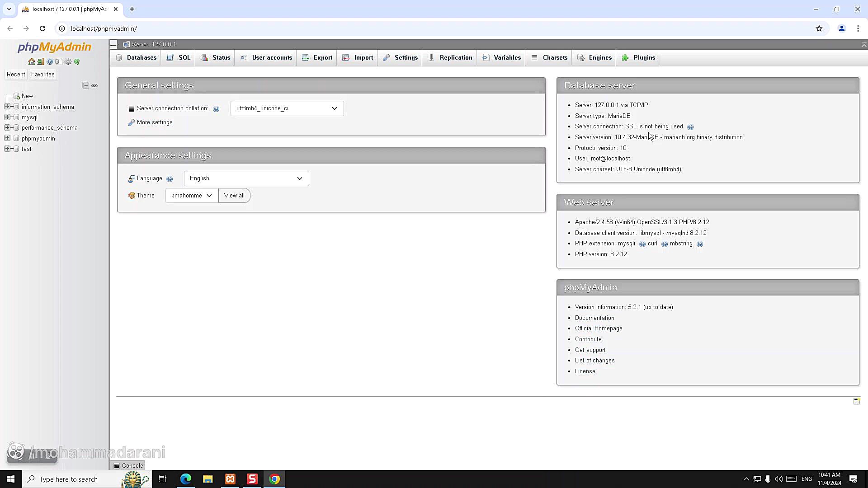868x488 pixels.
Task: Click the Chrome profile avatar icon
Action: click(842, 28)
